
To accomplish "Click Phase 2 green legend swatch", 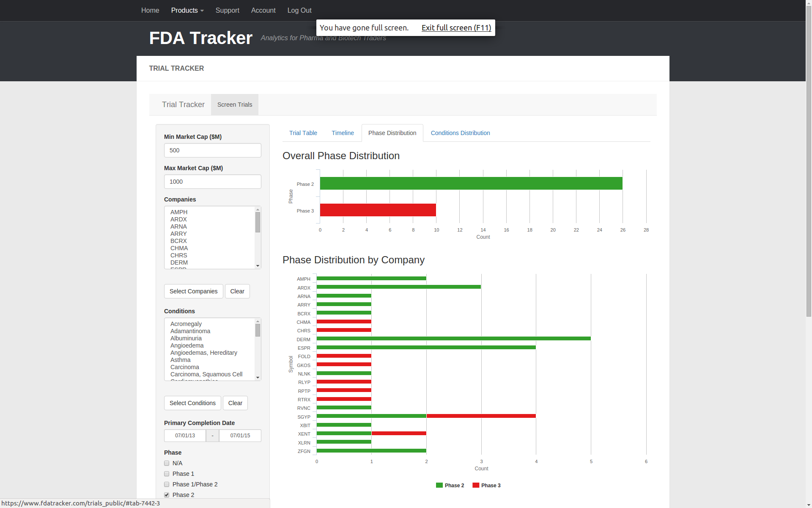I will coord(439,485).
